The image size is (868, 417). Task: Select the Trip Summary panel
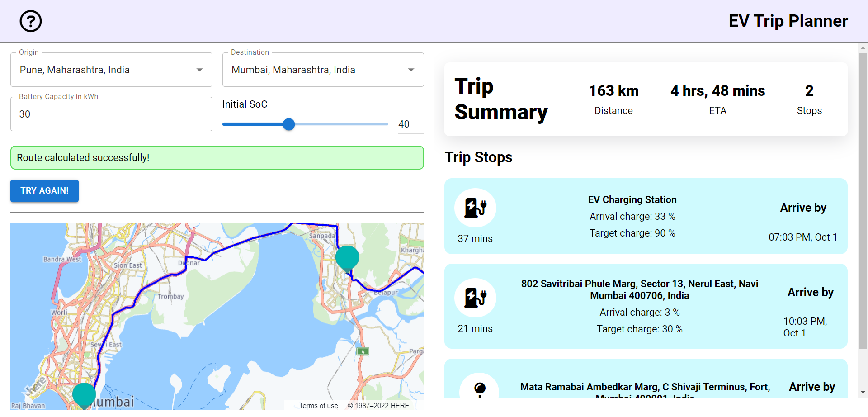[x=646, y=99]
